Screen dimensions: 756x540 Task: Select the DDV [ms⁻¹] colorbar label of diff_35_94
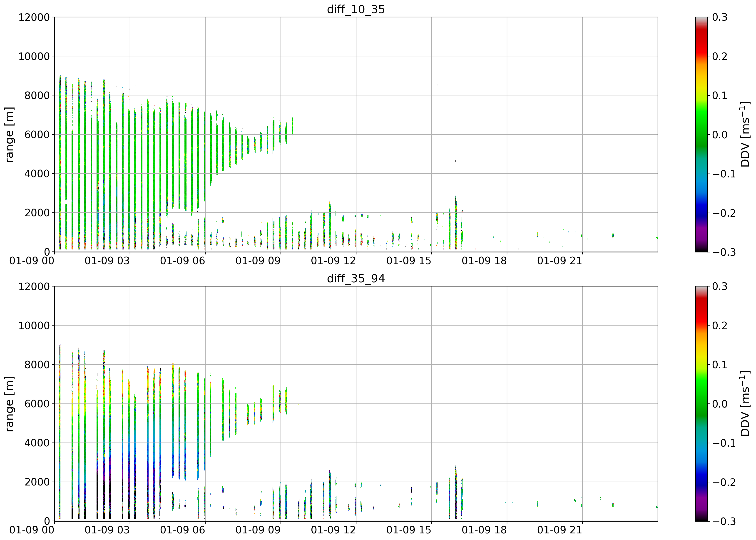[x=745, y=404]
